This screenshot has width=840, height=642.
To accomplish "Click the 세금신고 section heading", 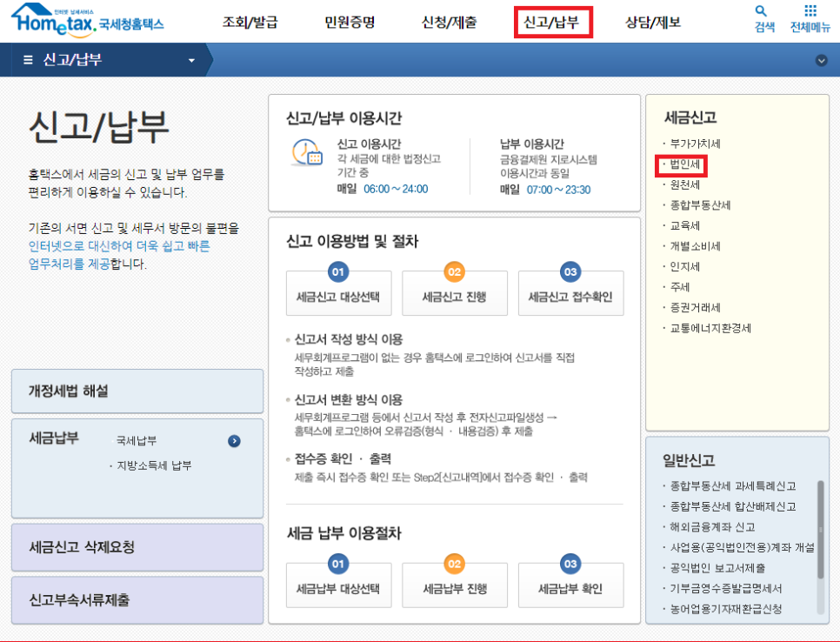I will coord(690,117).
